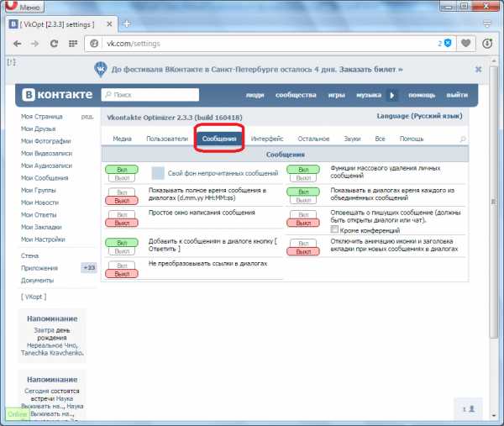Disable time for each merged message
Screen dimensions: 504x426
(x=303, y=200)
